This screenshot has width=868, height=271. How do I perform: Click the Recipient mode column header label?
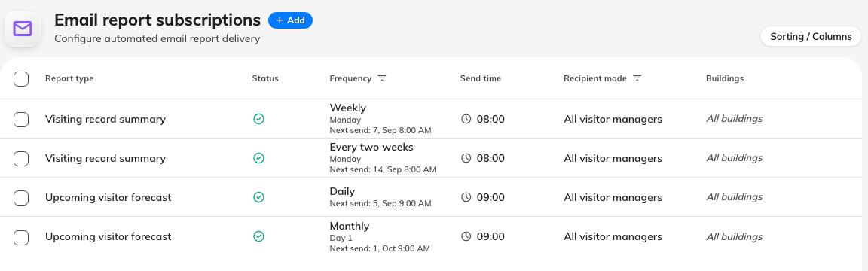pyautogui.click(x=595, y=78)
